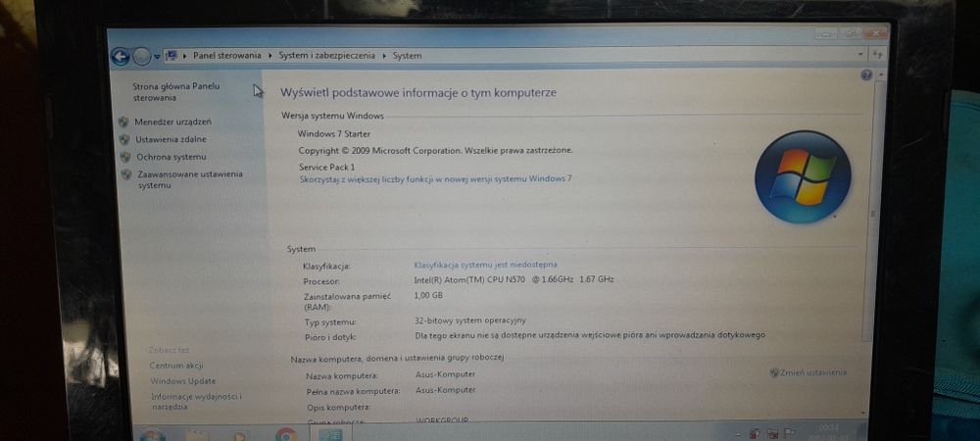This screenshot has width=980, height=441.
Task: Go back with the blue back arrow
Action: pyautogui.click(x=120, y=57)
